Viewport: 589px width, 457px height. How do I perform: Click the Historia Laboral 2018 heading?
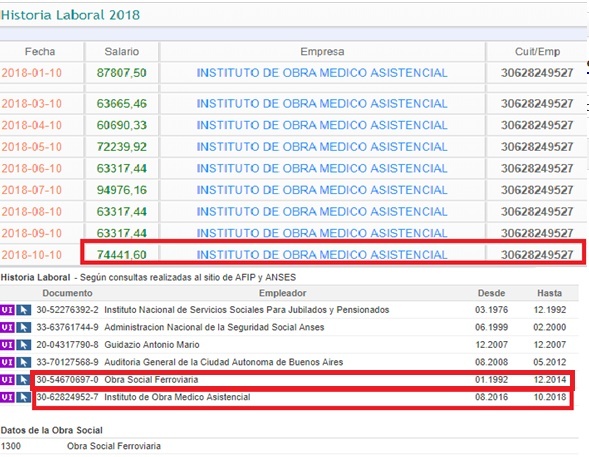pyautogui.click(x=70, y=15)
